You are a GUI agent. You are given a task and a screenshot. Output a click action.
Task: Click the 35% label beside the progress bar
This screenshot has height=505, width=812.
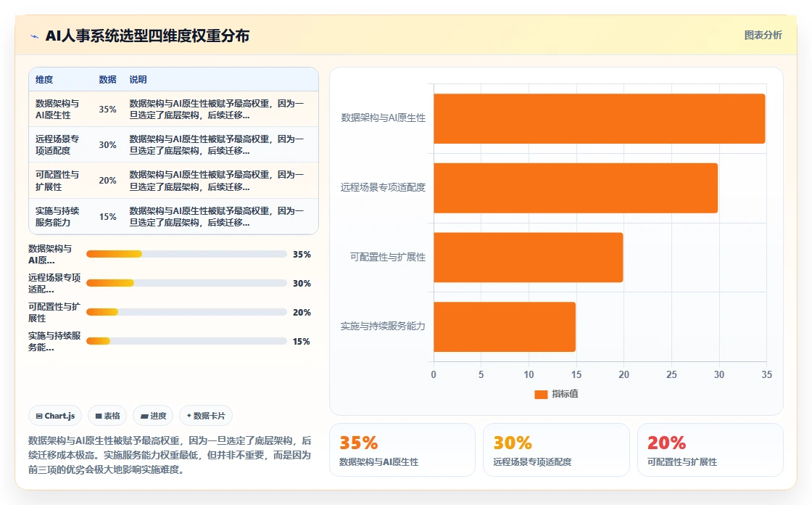302,255
